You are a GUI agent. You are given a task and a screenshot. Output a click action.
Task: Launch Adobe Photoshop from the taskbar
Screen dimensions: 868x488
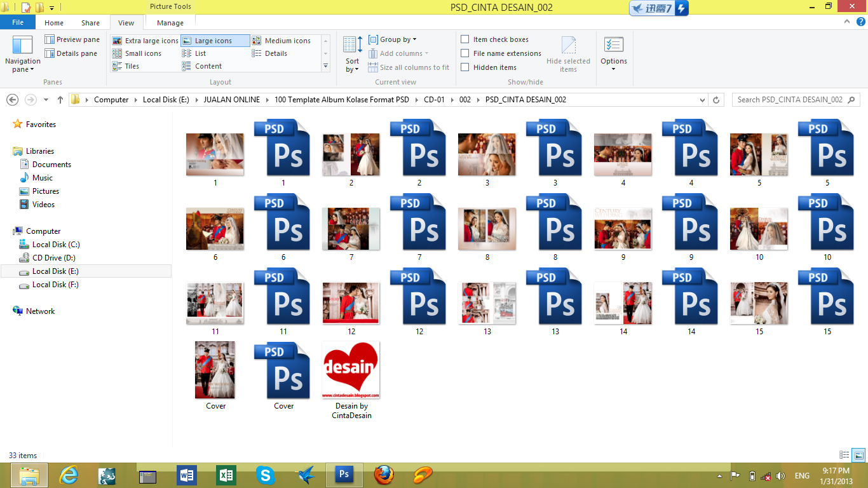[x=344, y=474]
